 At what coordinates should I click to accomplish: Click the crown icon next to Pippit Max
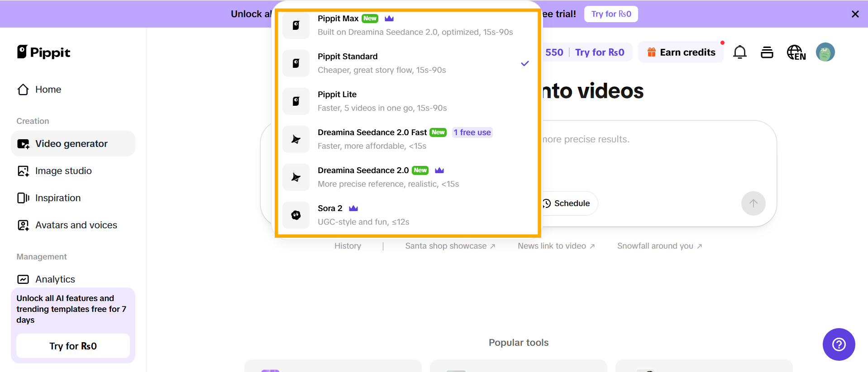(389, 19)
